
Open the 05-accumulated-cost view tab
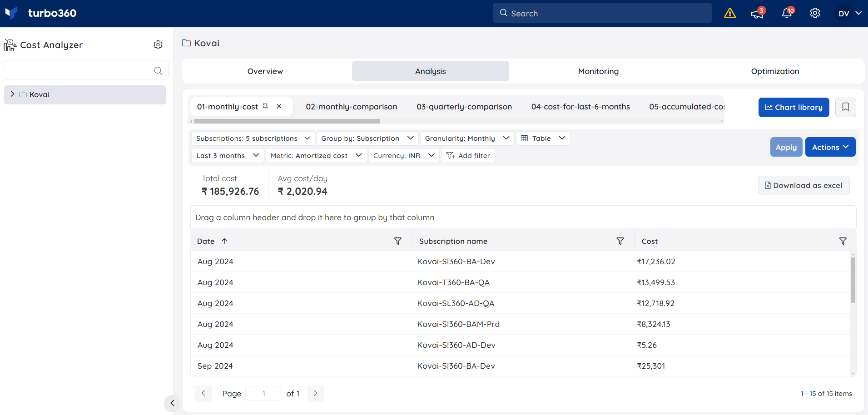click(686, 107)
